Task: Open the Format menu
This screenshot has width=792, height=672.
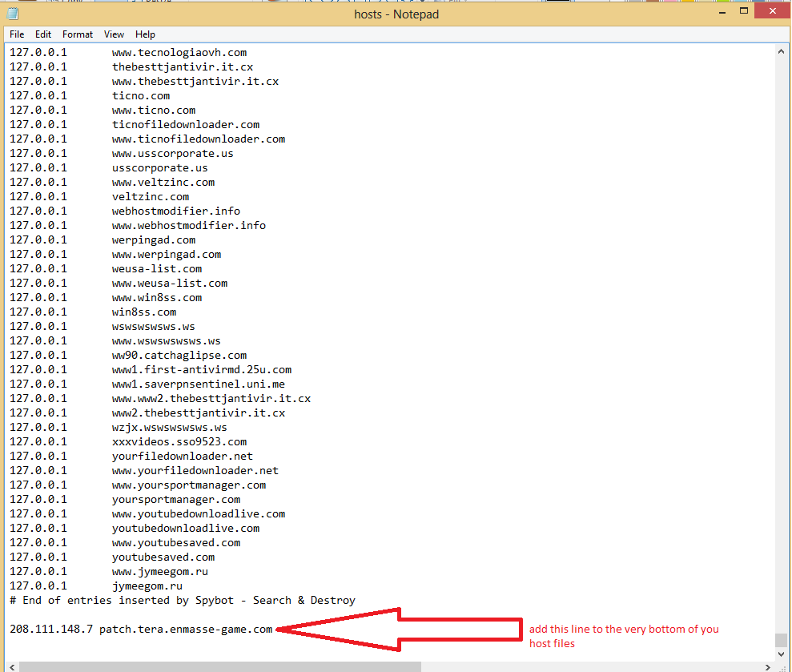Action: tap(78, 34)
